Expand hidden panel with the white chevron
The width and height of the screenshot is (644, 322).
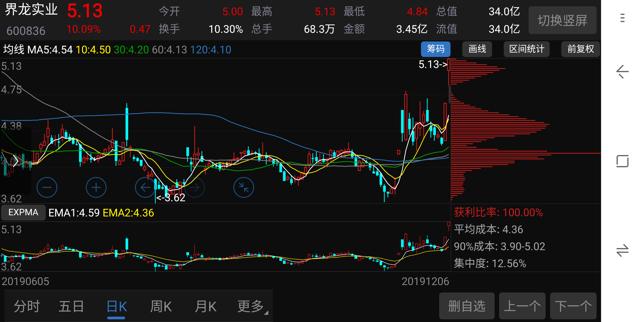pyautogui.click(x=16, y=161)
